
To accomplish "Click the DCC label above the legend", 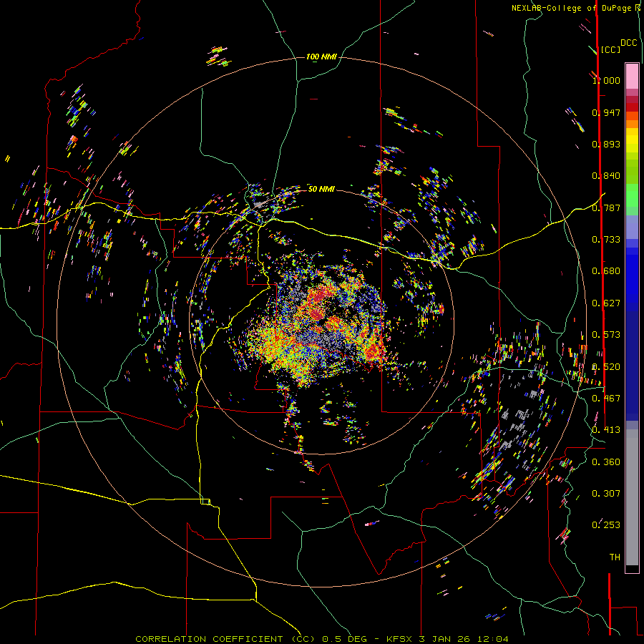I will click(629, 43).
